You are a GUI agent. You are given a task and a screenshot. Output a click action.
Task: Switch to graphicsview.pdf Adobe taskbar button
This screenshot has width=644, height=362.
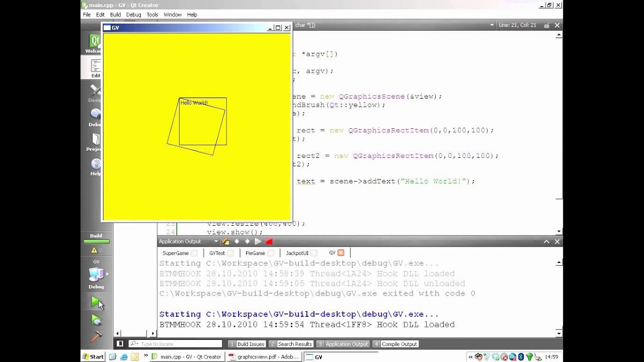pyautogui.click(x=264, y=356)
